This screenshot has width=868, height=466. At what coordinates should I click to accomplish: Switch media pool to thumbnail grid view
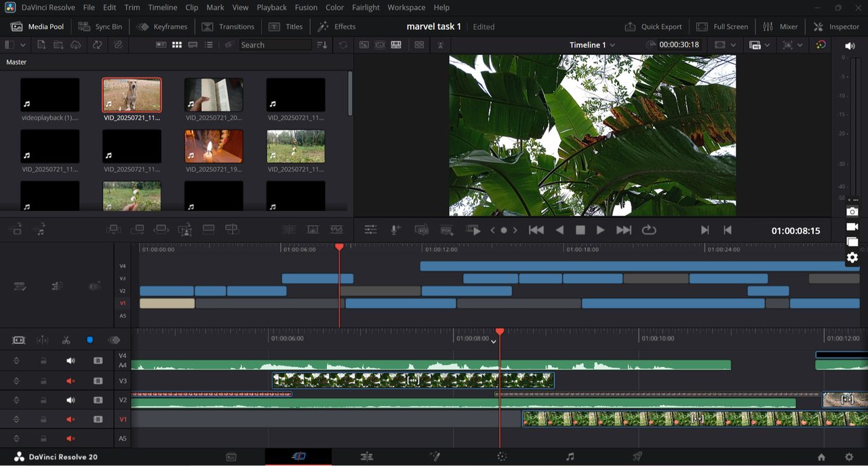(x=177, y=45)
